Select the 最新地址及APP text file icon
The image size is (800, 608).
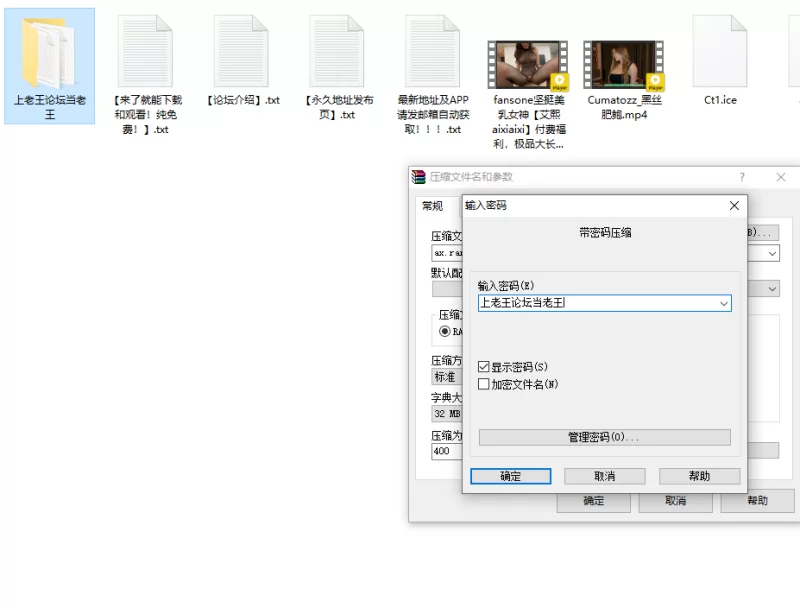(x=433, y=51)
